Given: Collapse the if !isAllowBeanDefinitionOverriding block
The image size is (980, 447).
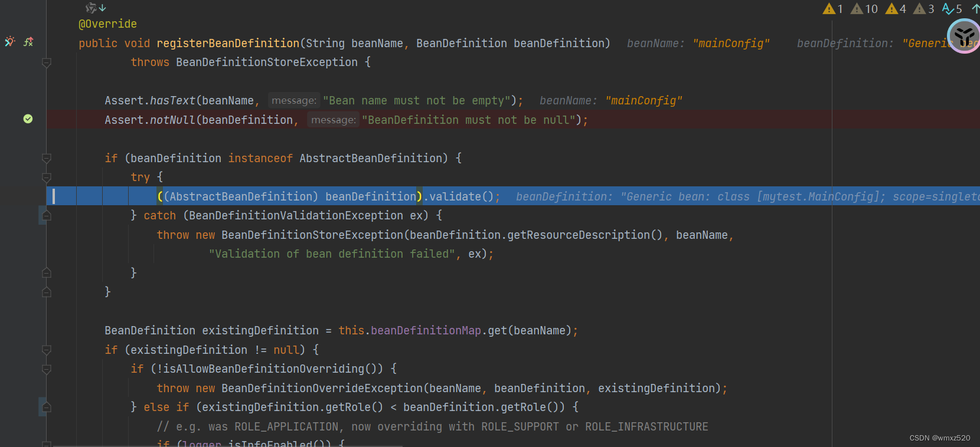Looking at the screenshot, I should coord(47,369).
